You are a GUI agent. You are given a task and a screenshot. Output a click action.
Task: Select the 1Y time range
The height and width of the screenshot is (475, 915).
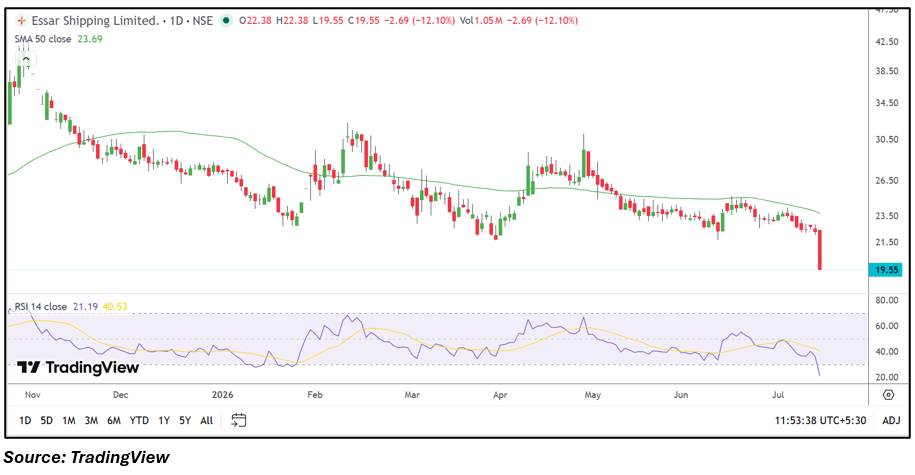(164, 420)
